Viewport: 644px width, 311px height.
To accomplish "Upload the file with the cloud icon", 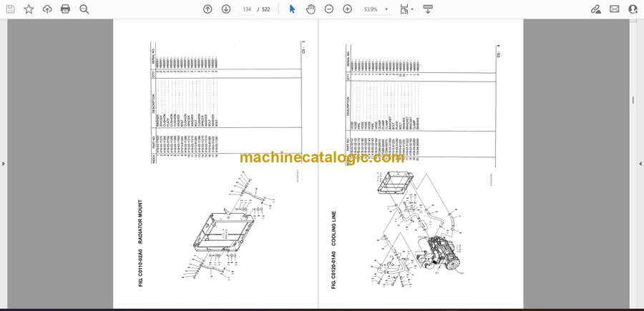I will pos(47,9).
